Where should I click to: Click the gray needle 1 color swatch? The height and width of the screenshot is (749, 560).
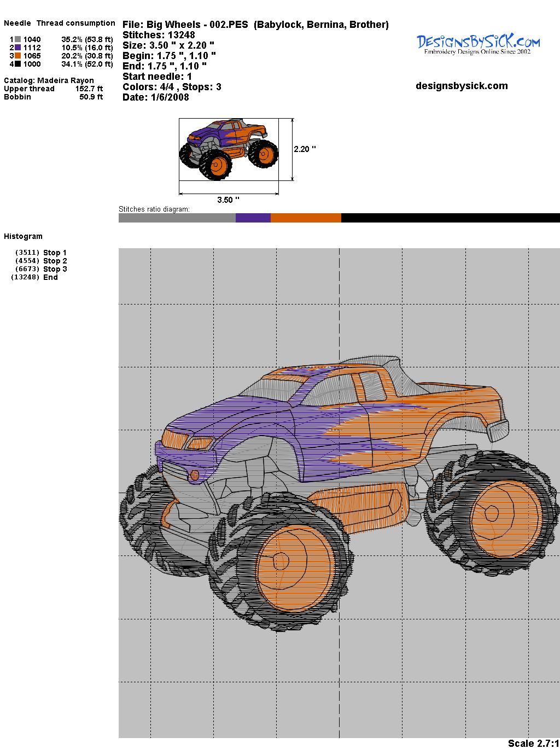click(18, 39)
